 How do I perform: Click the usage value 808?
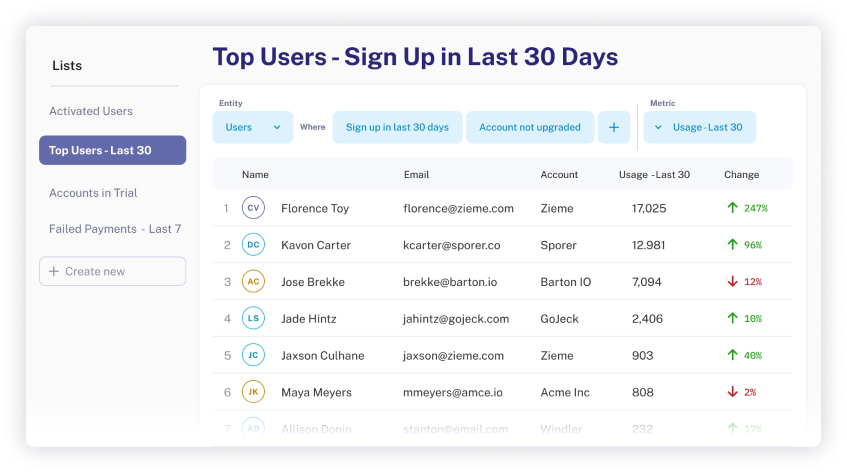(x=642, y=393)
